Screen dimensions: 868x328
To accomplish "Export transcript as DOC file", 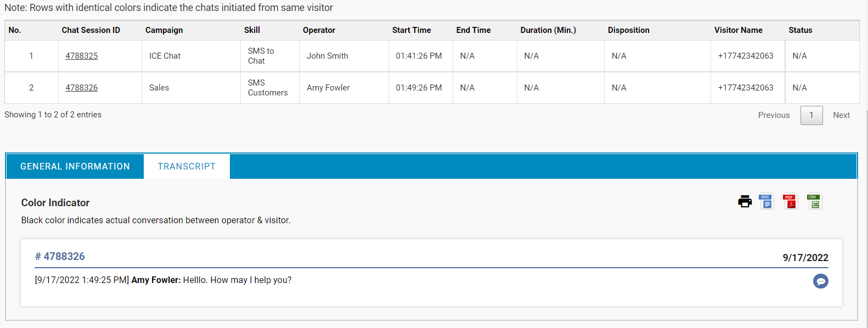I will [x=766, y=202].
